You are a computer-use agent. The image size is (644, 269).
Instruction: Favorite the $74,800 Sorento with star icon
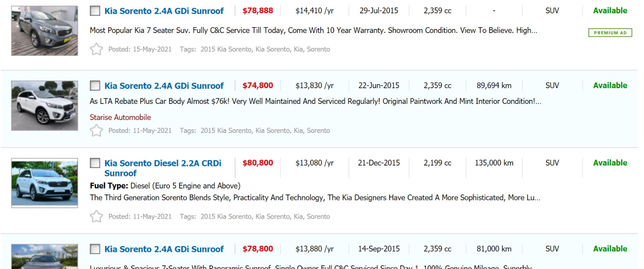[96, 130]
